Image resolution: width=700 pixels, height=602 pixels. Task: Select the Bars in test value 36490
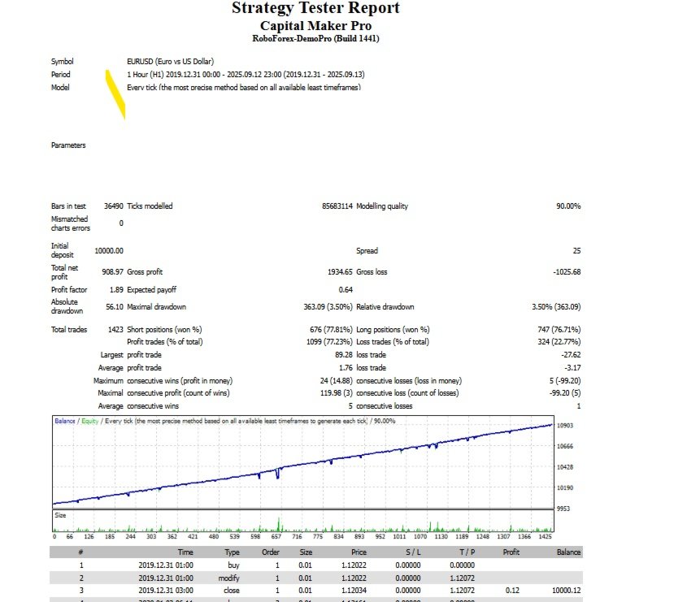[114, 206]
